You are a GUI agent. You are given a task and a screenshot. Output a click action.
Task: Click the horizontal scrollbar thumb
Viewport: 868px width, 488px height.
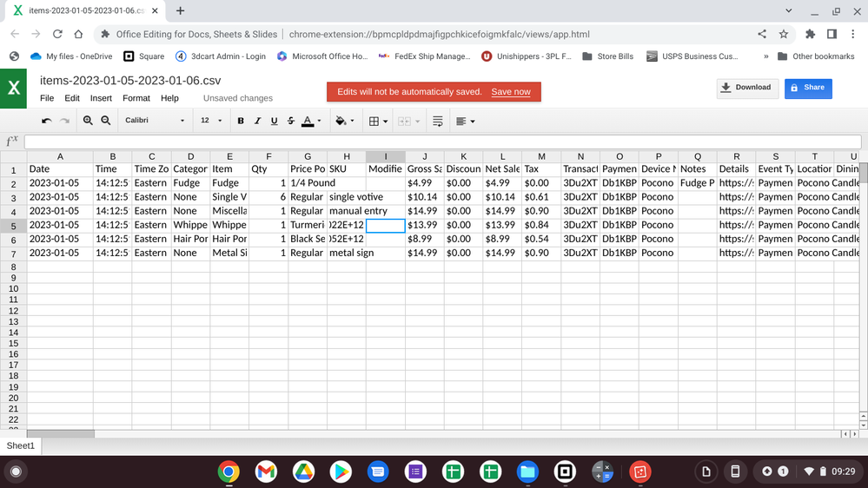click(60, 434)
